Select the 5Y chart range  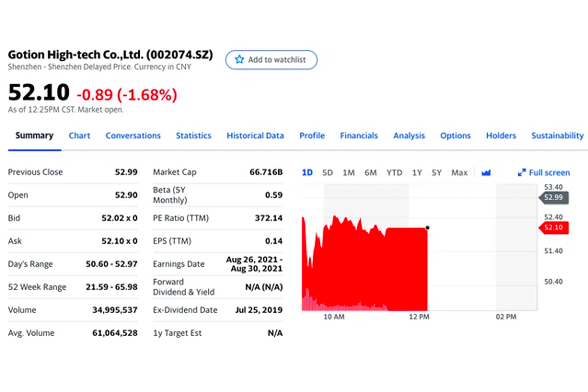click(437, 172)
